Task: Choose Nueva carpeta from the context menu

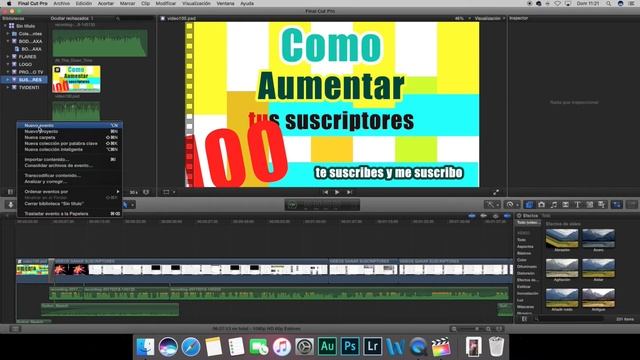Action: click(69, 138)
